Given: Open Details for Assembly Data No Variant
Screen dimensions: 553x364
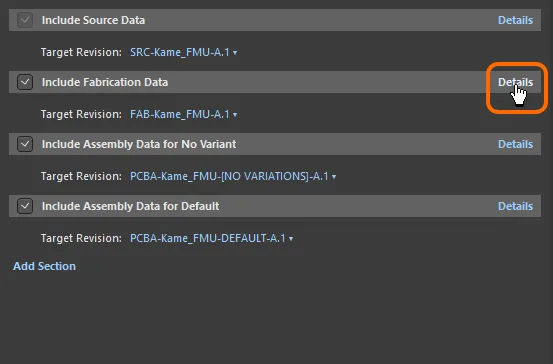Looking at the screenshot, I should pos(515,144).
